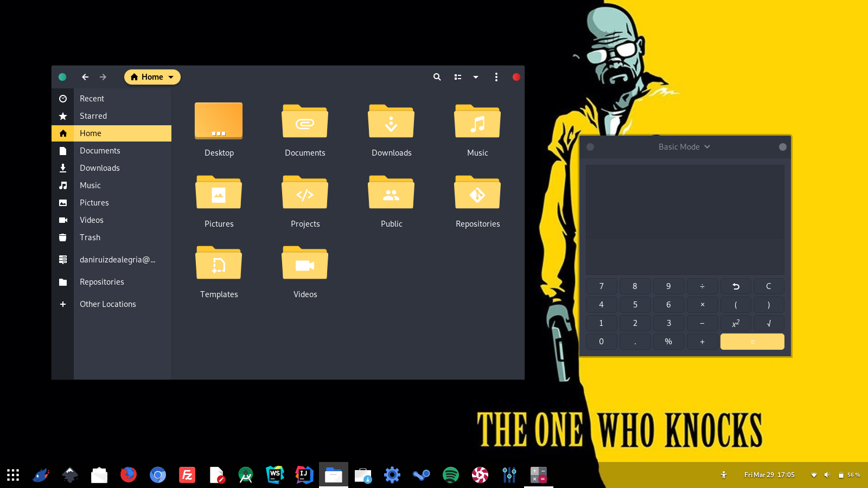Select the Music folder icon in grid
This screenshot has width=868, height=488.
477,121
